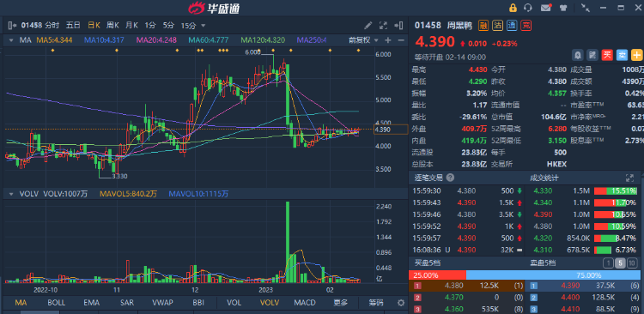Click the lock account icon

[513, 8]
